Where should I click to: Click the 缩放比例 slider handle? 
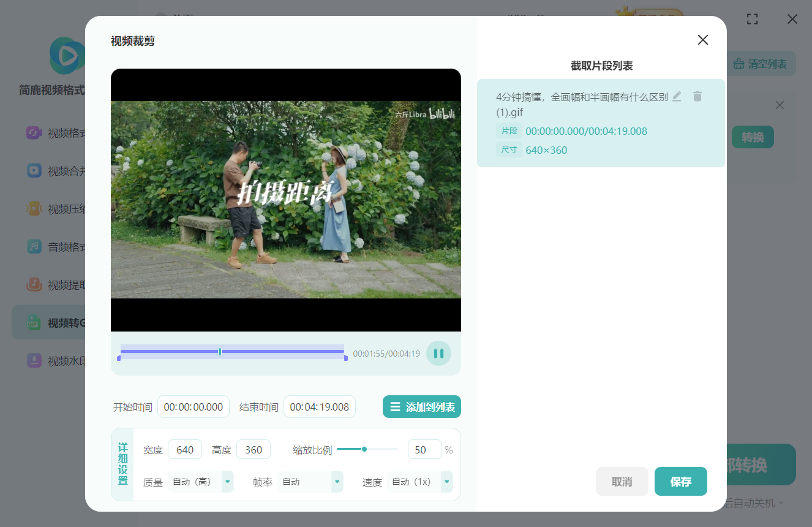364,449
